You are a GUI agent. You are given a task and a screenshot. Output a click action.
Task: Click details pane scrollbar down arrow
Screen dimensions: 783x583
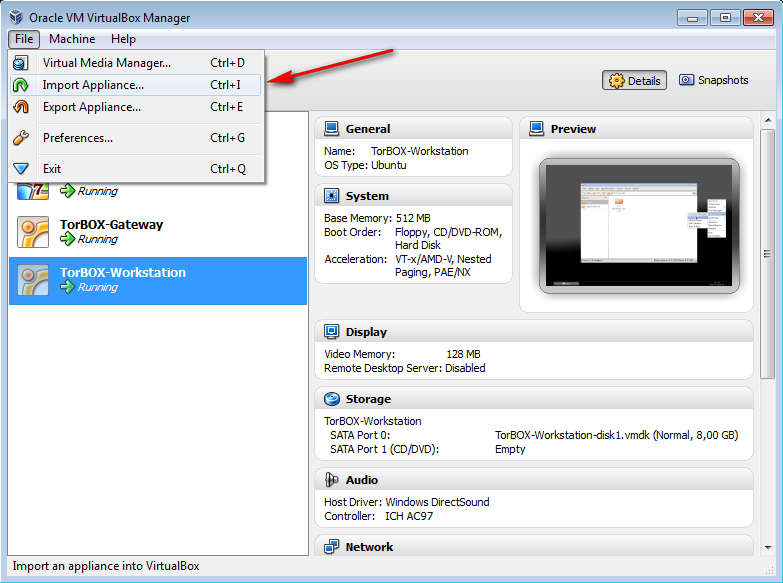tap(768, 548)
